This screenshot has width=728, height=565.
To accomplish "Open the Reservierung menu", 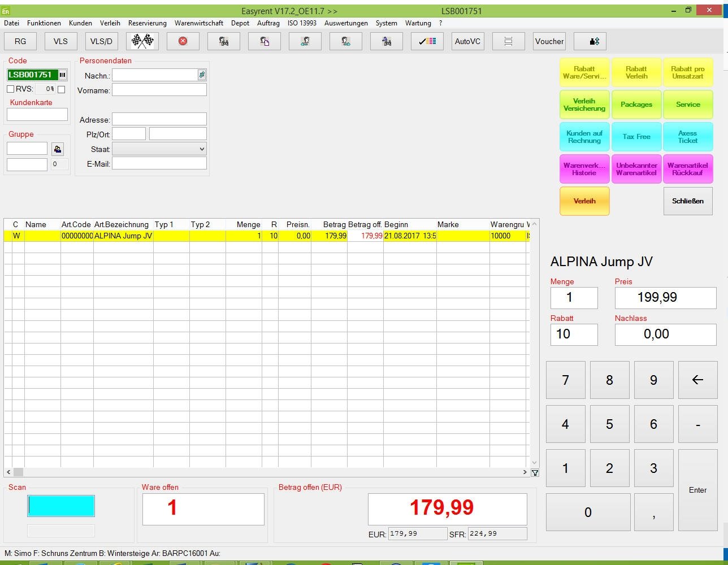I will 148,23.
